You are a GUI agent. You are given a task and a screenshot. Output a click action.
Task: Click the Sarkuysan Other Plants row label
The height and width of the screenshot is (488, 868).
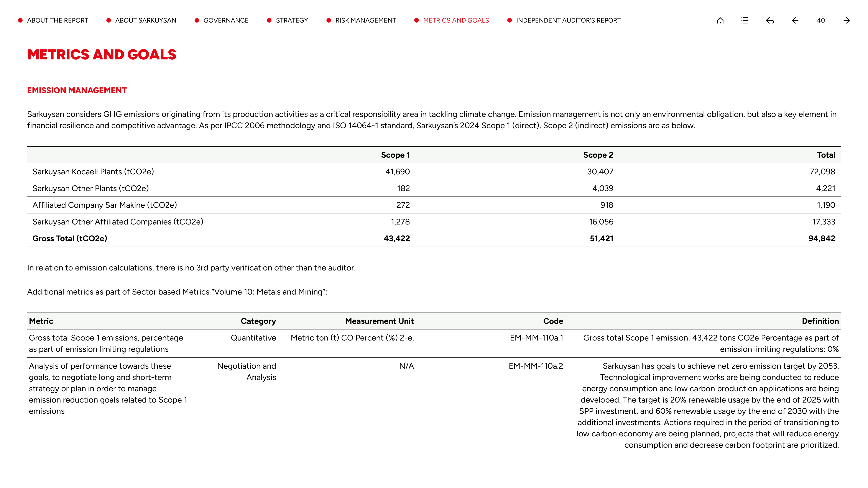[x=90, y=188]
